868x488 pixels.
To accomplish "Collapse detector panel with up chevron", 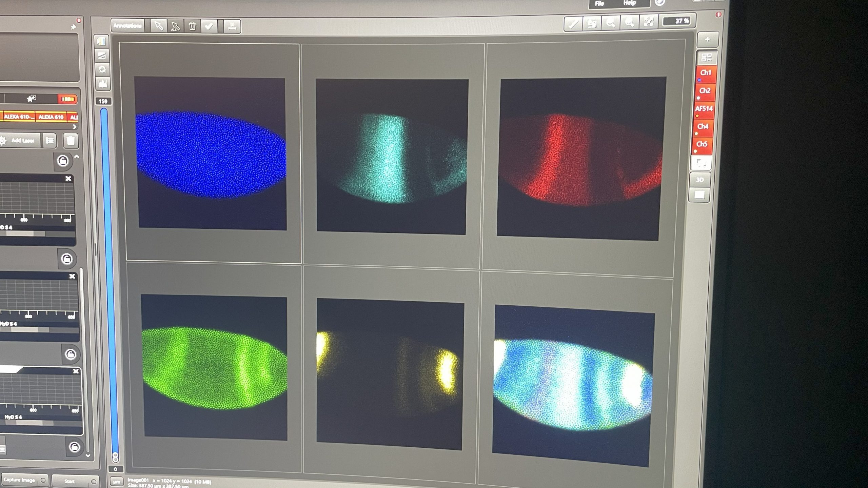I will [x=77, y=157].
